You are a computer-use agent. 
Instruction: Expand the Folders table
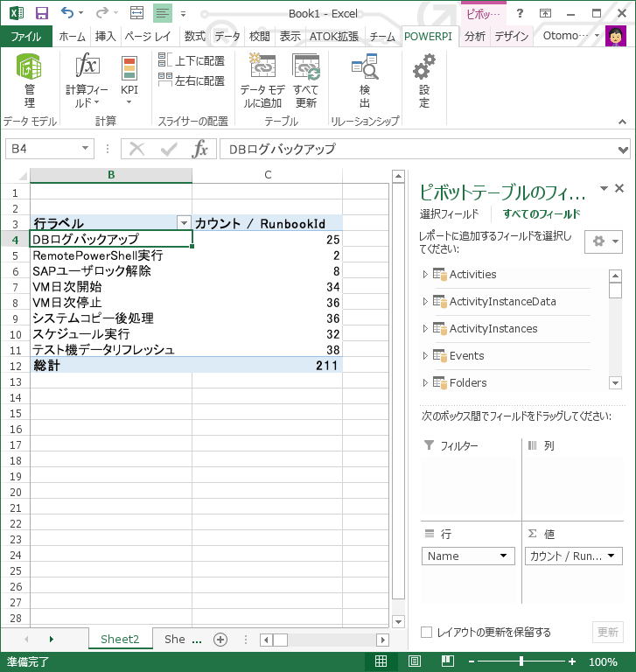click(425, 382)
